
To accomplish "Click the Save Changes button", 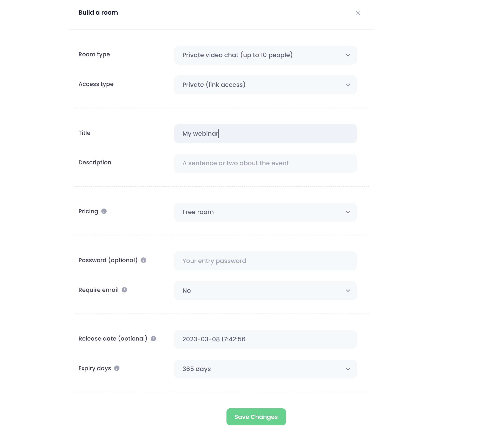I will pyautogui.click(x=256, y=417).
